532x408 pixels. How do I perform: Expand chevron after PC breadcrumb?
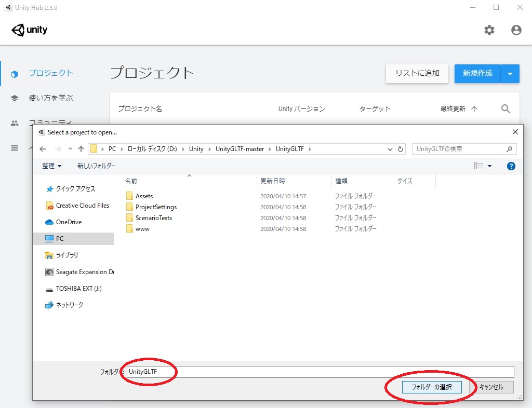click(122, 149)
